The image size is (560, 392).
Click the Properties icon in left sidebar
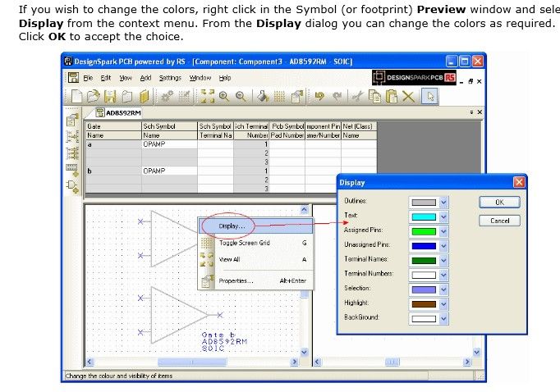click(72, 120)
